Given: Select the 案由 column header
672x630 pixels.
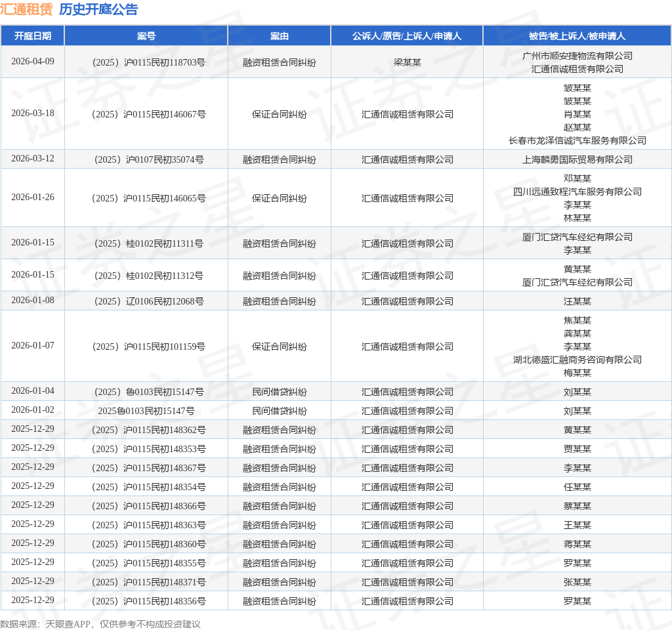Looking at the screenshot, I should (280, 36).
